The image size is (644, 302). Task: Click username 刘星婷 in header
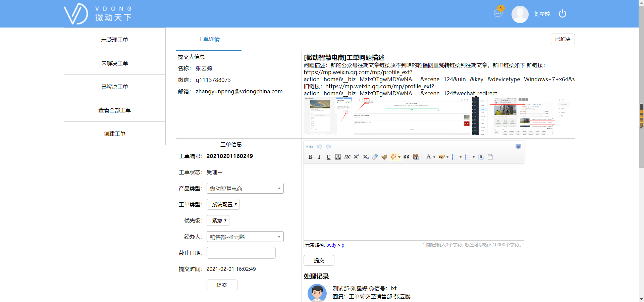click(542, 14)
